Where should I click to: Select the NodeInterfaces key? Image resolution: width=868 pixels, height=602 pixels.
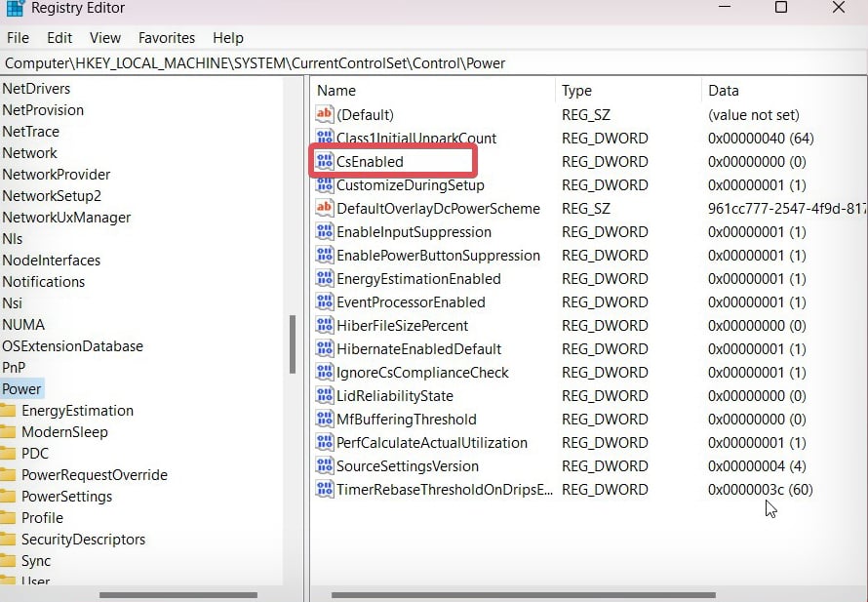(x=51, y=261)
